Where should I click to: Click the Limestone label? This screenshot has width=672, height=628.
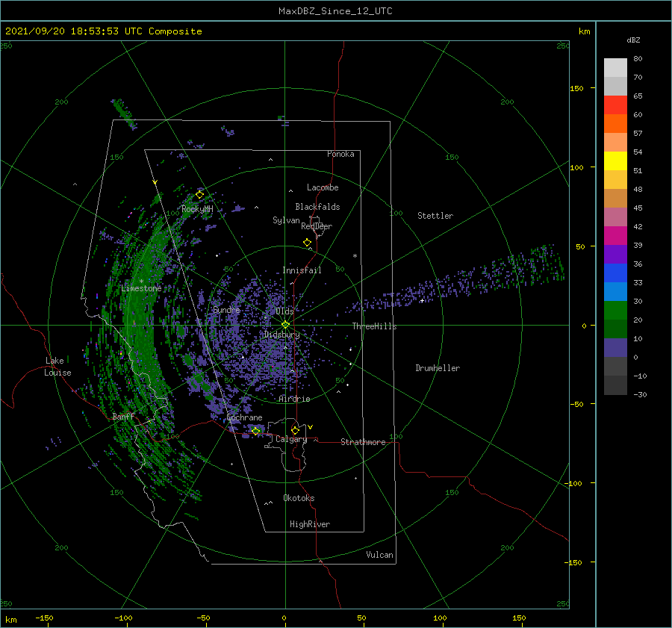coord(141,288)
